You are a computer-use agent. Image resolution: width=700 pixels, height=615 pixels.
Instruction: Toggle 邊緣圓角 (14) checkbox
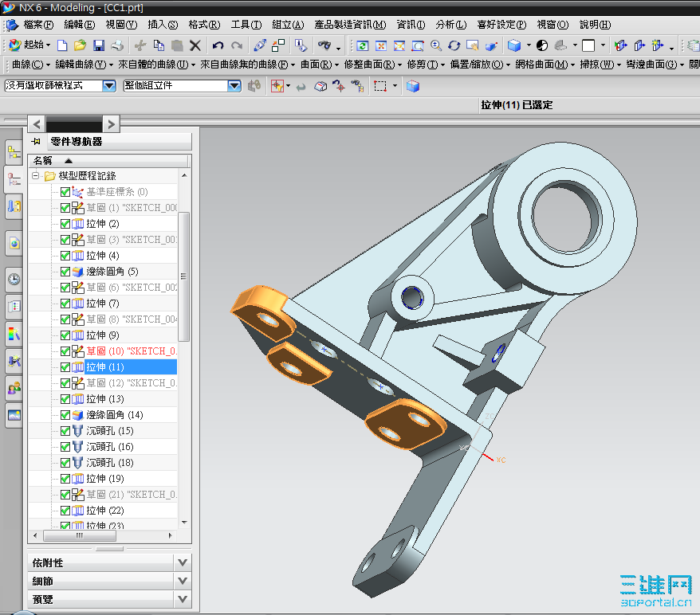coord(65,415)
